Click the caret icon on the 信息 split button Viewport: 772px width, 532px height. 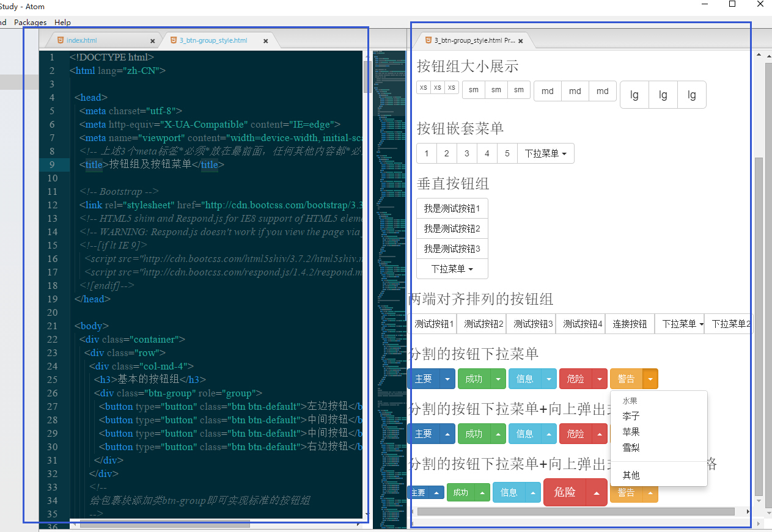coord(549,379)
